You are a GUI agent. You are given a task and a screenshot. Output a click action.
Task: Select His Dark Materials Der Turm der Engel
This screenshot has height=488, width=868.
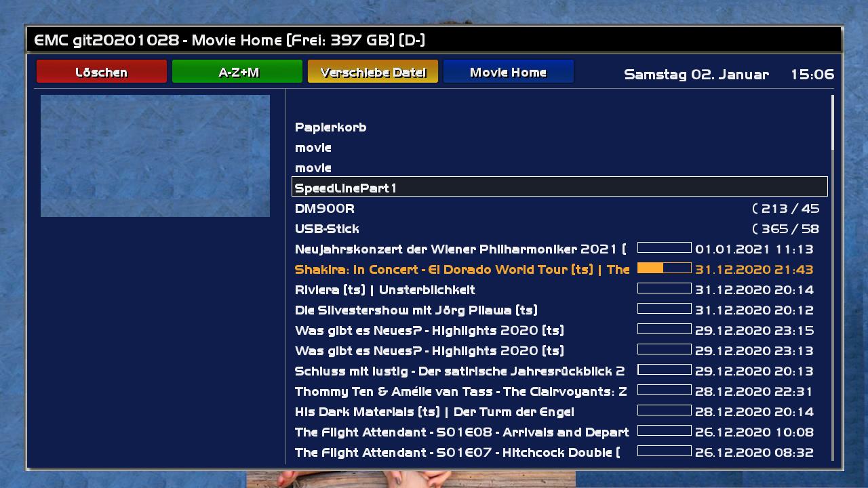pyautogui.click(x=434, y=412)
